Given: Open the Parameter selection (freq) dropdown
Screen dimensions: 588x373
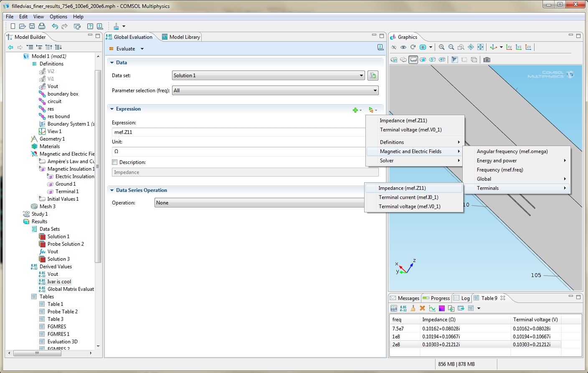Looking at the screenshot, I should (276, 91).
